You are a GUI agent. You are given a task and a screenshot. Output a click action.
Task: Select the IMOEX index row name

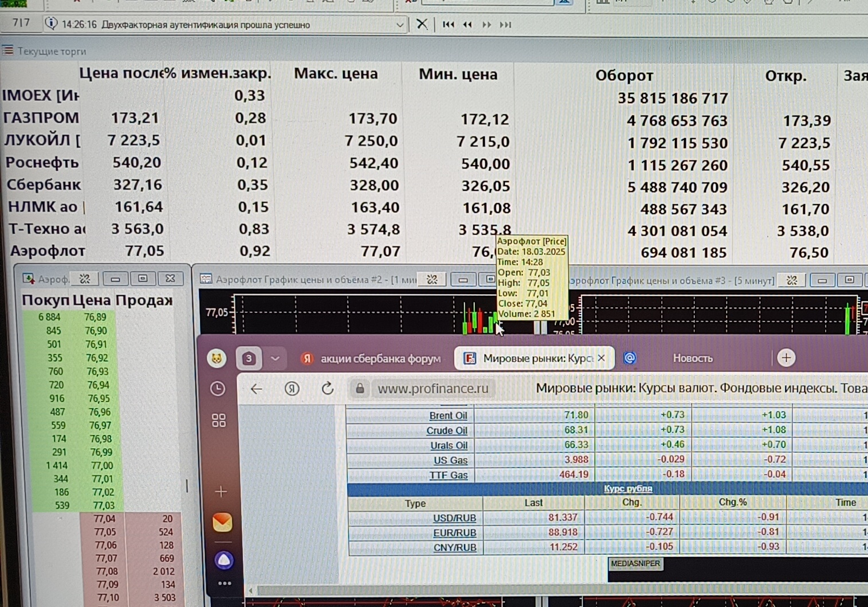[x=41, y=95]
